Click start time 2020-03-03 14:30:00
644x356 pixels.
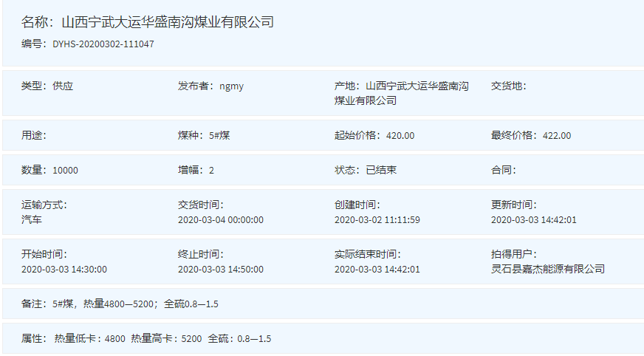tap(64, 270)
